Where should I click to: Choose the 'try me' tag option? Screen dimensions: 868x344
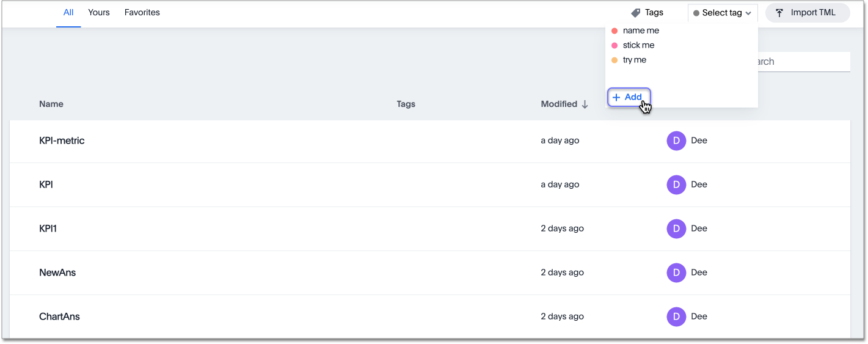click(x=634, y=60)
